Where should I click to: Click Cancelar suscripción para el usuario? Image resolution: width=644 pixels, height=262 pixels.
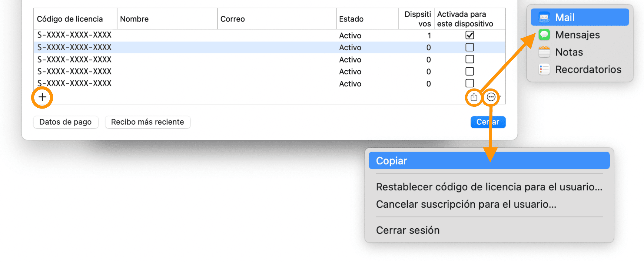pyautogui.click(x=466, y=204)
